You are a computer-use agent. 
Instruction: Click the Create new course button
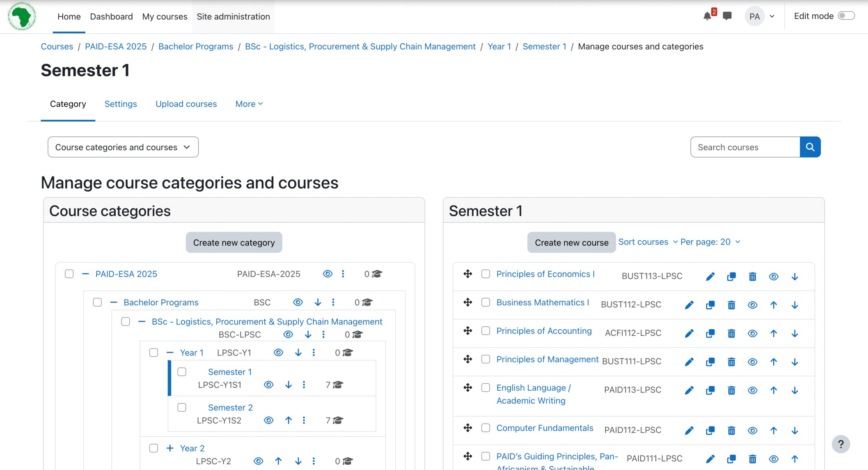pos(571,243)
